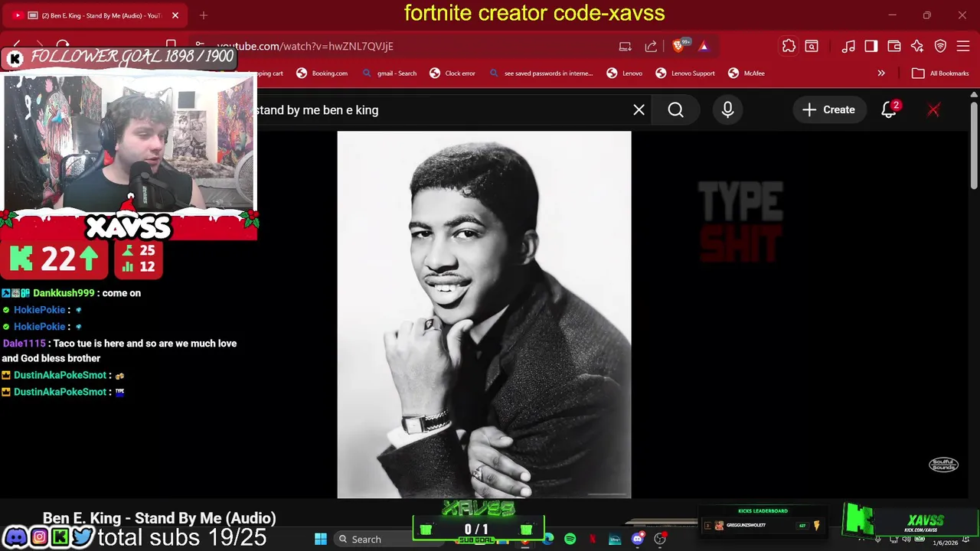Open the Brave Rewards triangle icon
The height and width of the screenshot is (551, 980).
pyautogui.click(x=703, y=46)
